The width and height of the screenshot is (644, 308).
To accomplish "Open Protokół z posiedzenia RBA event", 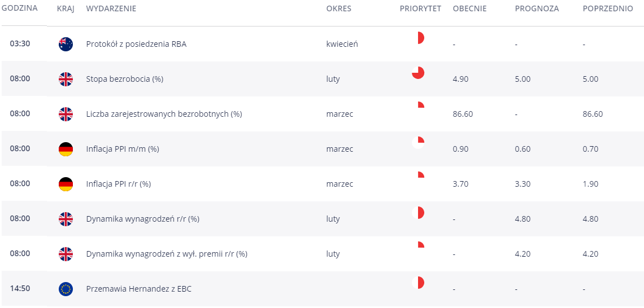I will point(136,45).
